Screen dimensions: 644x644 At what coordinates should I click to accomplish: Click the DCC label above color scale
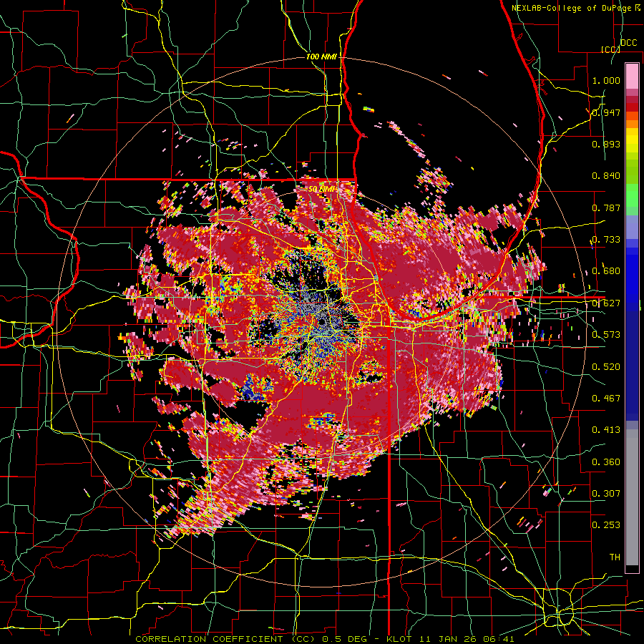coord(628,43)
